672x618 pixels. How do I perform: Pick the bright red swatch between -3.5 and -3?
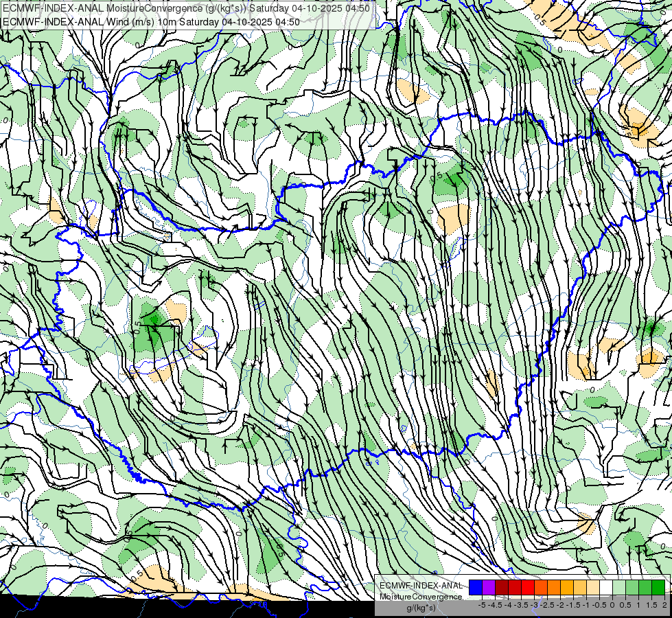tap(528, 587)
